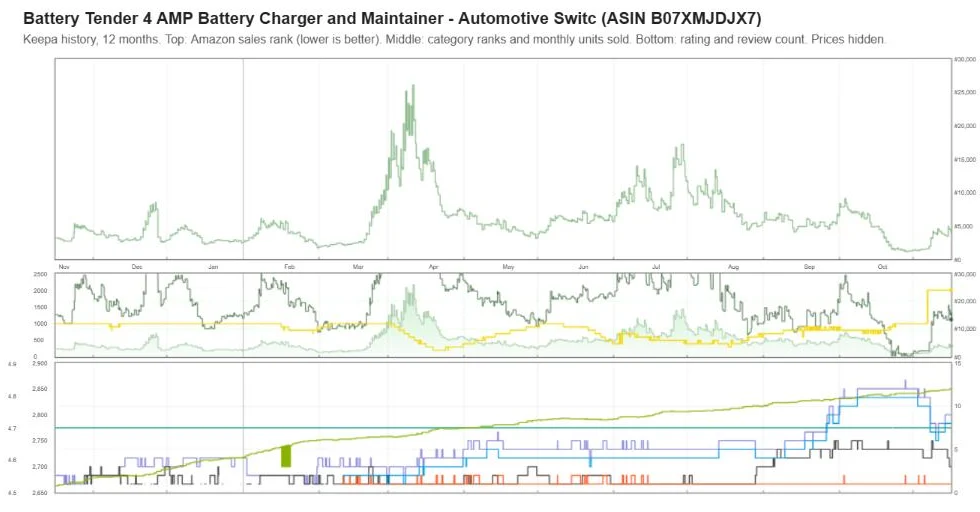
Task: Click the 4.8 rating axis label
Action: [12, 396]
